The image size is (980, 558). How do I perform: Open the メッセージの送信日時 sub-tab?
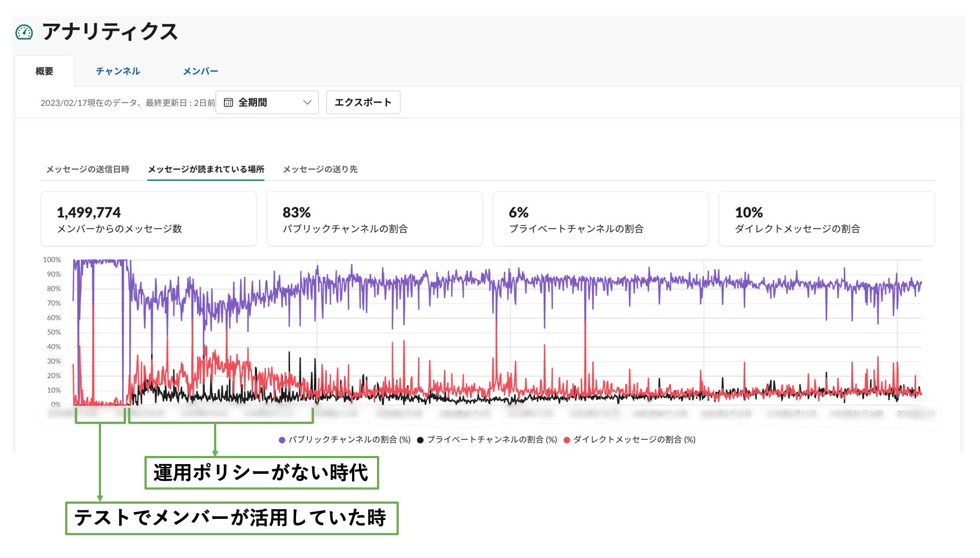tap(88, 169)
